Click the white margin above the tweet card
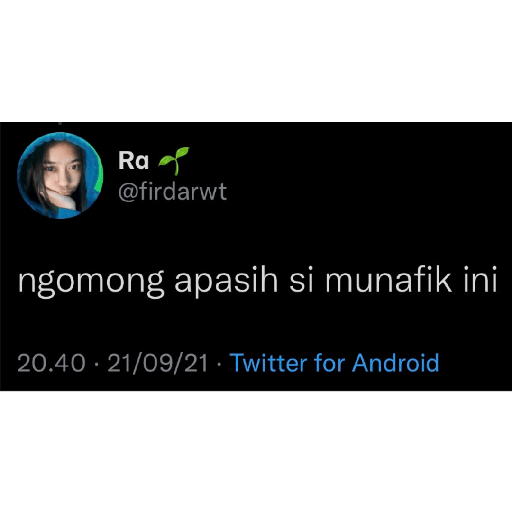512x512 pixels. coord(256,61)
